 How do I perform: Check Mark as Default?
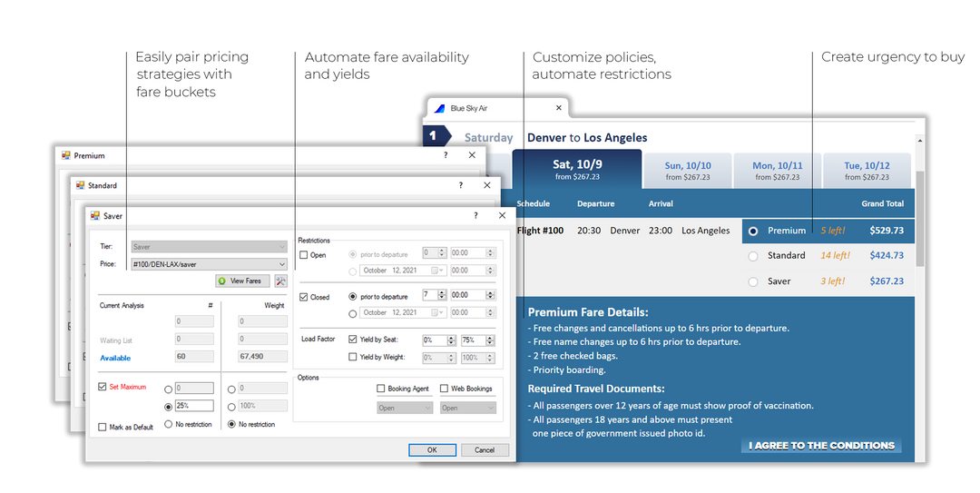coord(103,427)
